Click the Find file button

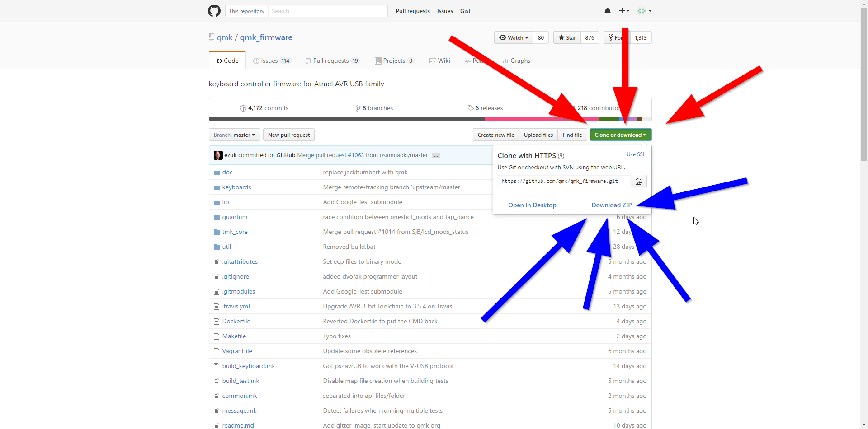point(572,135)
